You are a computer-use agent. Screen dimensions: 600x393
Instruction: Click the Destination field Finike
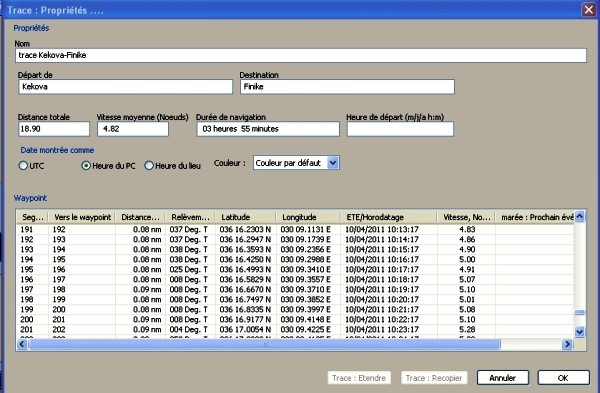coord(347,86)
